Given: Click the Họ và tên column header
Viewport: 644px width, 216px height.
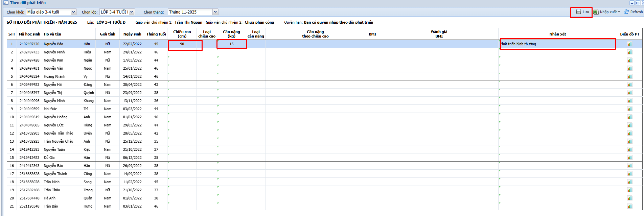Looking at the screenshot, I should 69,34.
